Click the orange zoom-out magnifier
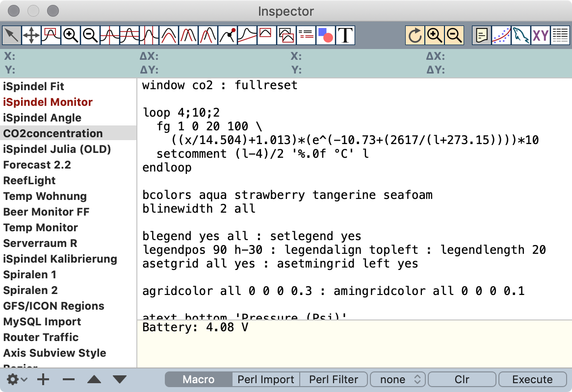 pyautogui.click(x=455, y=35)
